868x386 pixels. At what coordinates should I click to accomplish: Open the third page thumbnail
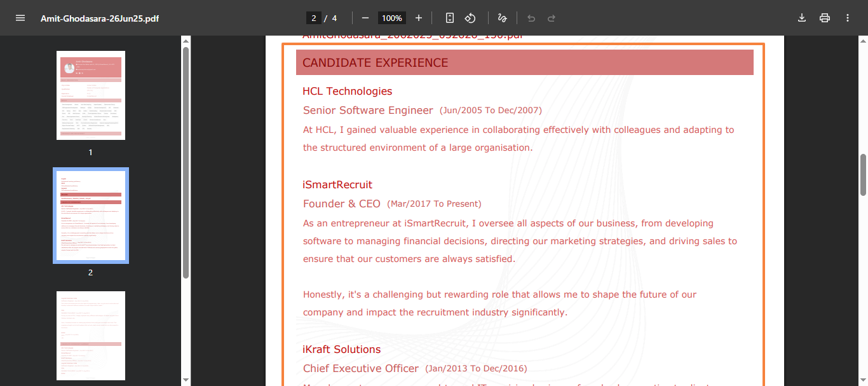pyautogui.click(x=91, y=335)
